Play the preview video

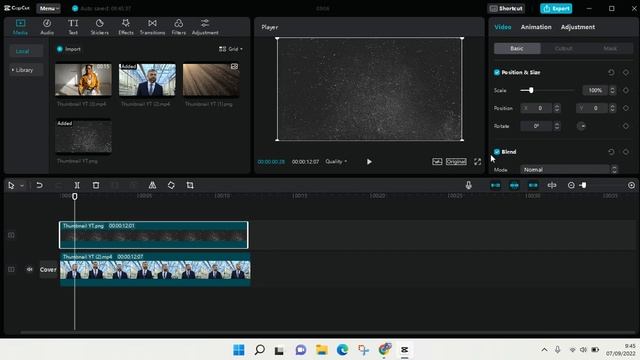pos(369,162)
